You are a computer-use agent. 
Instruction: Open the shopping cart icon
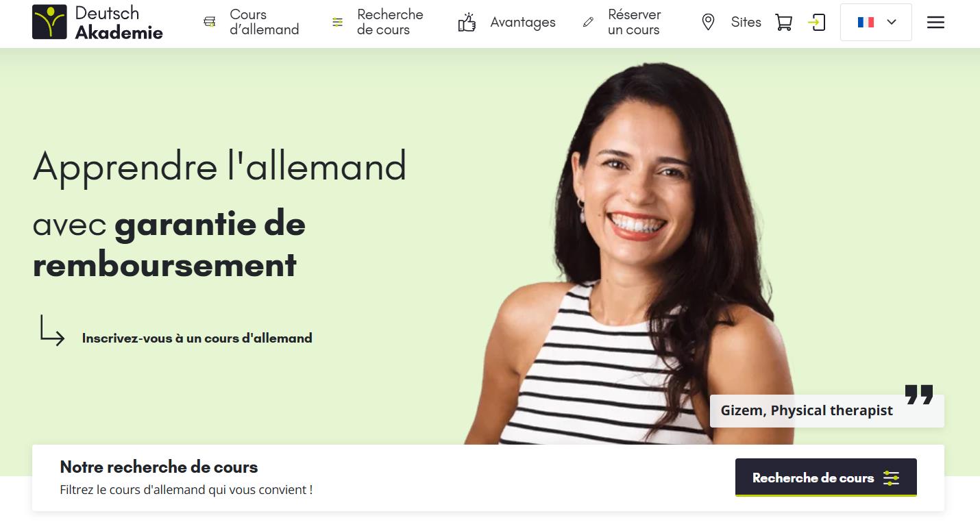pyautogui.click(x=783, y=22)
